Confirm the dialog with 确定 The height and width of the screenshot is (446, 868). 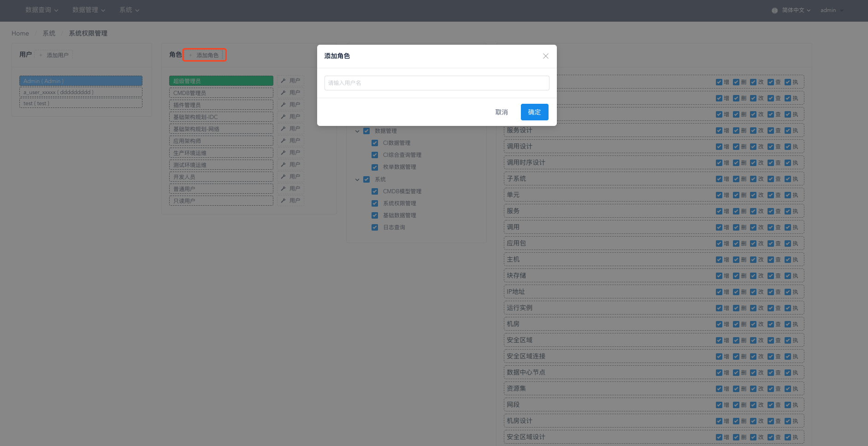(534, 112)
